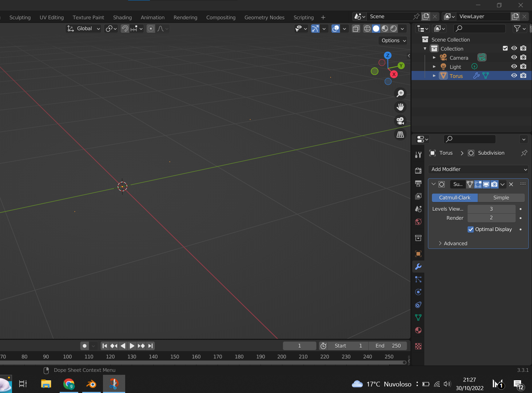Switch to the Animation workspace tab
The image size is (532, 393).
pyautogui.click(x=152, y=17)
